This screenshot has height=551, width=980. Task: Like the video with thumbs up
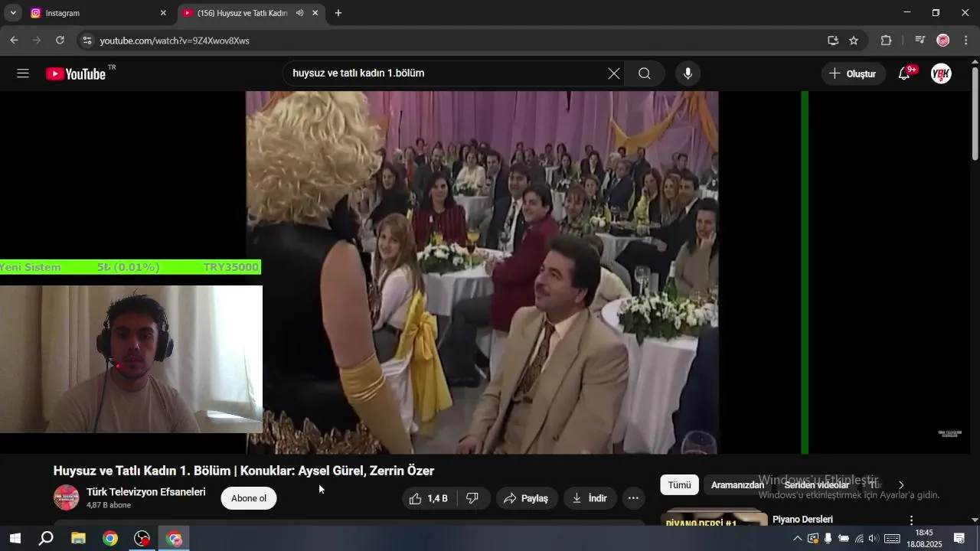pos(429,498)
